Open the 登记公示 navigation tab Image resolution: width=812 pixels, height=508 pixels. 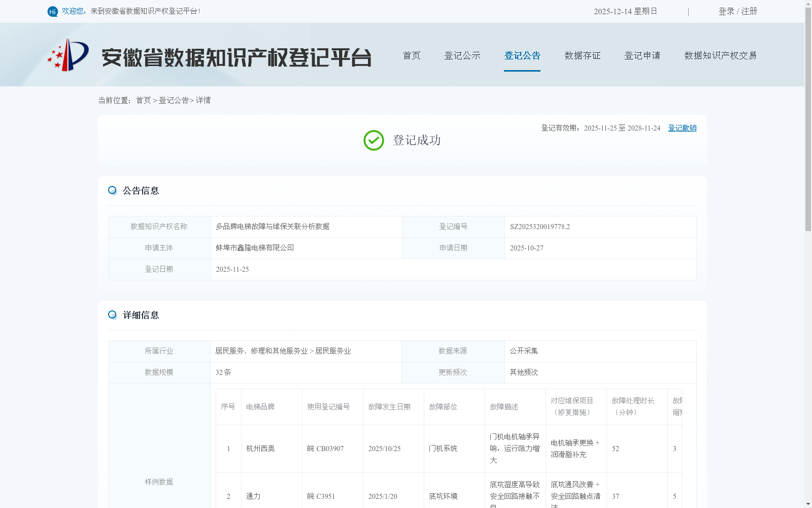click(x=462, y=55)
